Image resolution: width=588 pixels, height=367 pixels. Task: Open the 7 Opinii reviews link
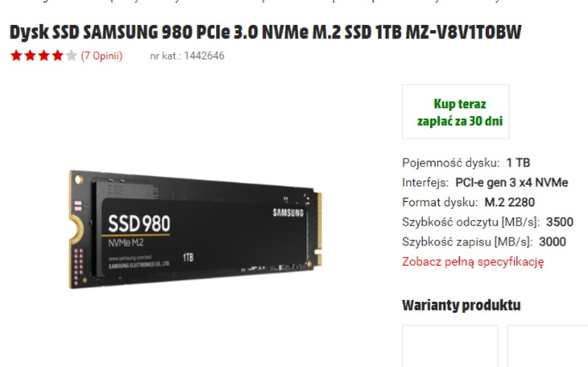(x=101, y=56)
